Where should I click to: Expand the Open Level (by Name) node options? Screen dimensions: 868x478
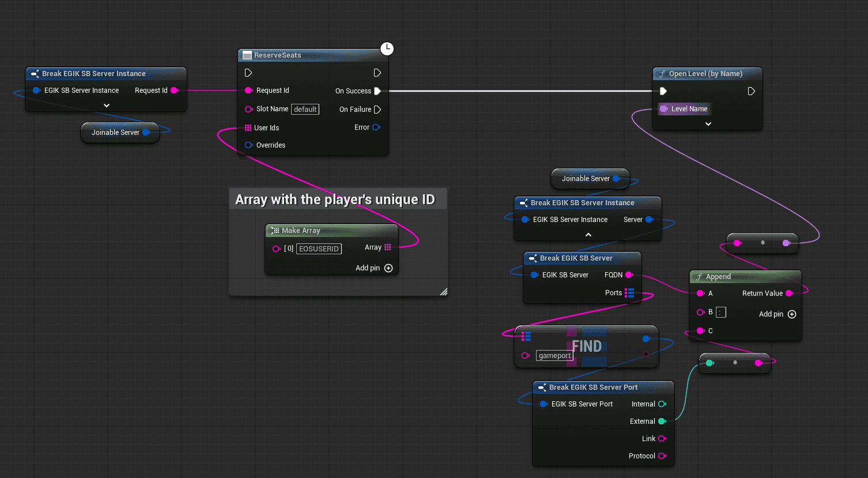coord(708,124)
